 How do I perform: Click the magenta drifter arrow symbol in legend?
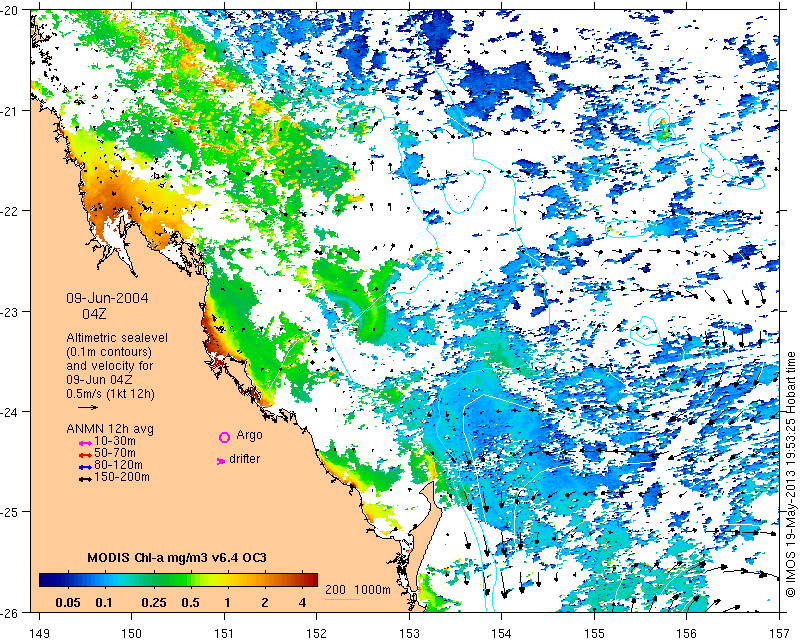coord(220,461)
